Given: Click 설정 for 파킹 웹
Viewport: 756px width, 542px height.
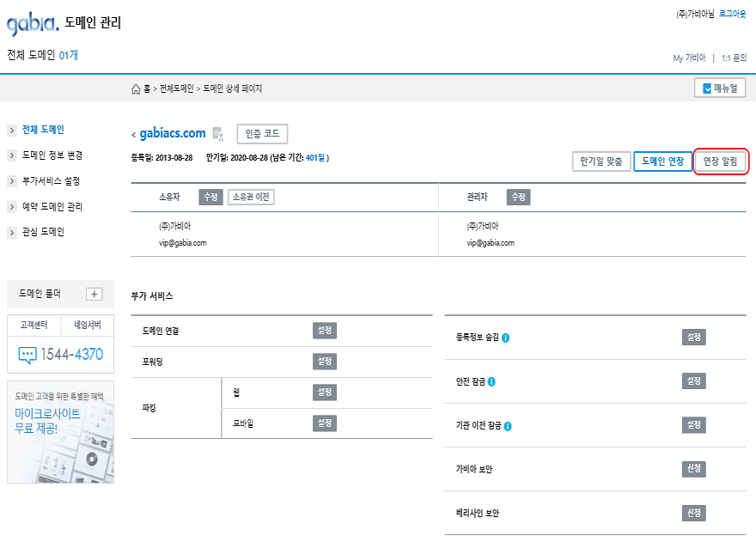Looking at the screenshot, I should click(x=325, y=392).
